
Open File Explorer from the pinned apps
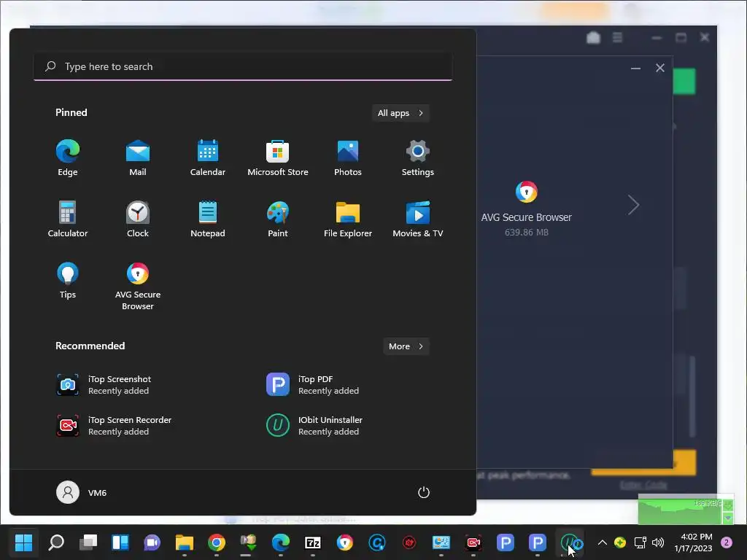[x=348, y=219]
